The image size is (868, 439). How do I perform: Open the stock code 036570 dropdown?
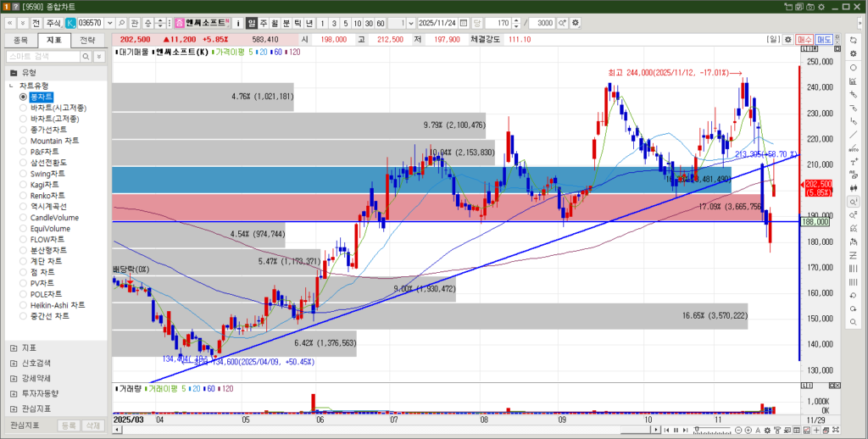coord(108,22)
